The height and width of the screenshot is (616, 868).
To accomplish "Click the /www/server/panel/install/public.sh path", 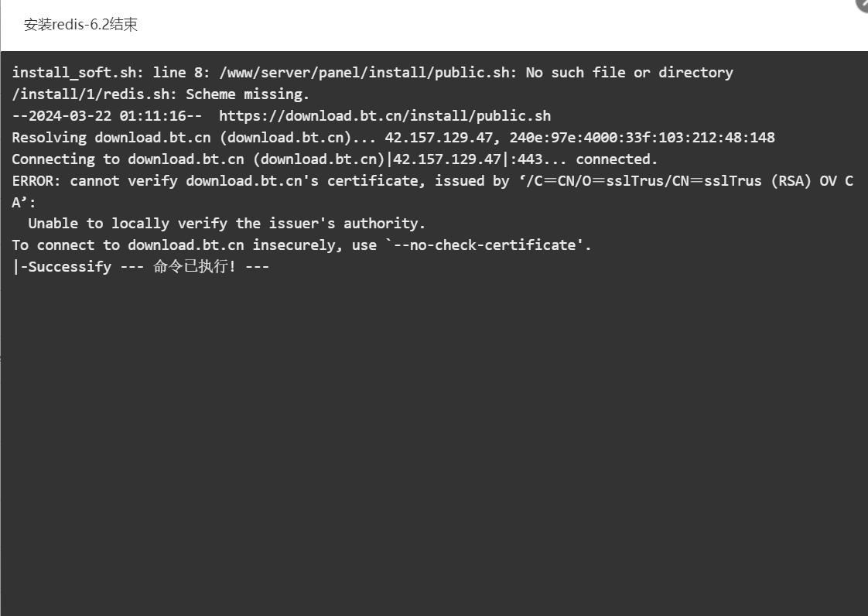I will pos(364,73).
